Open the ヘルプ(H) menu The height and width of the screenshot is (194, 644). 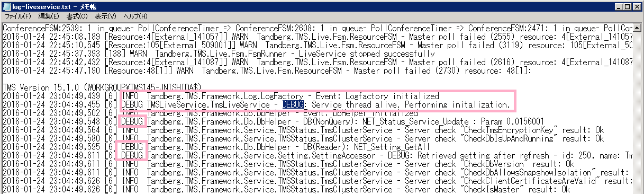point(135,17)
